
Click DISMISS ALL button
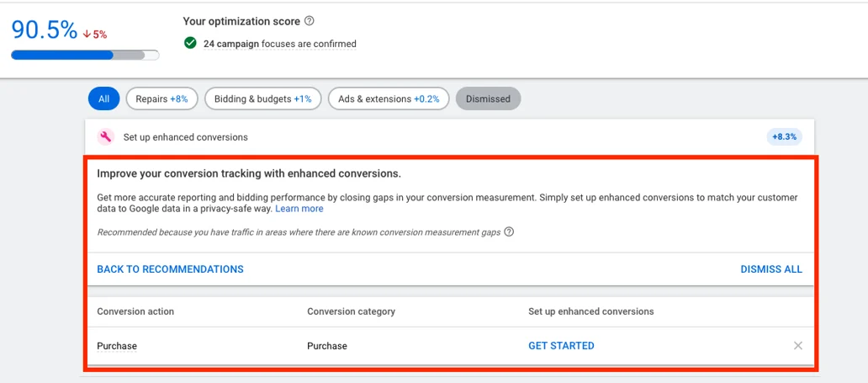770,269
